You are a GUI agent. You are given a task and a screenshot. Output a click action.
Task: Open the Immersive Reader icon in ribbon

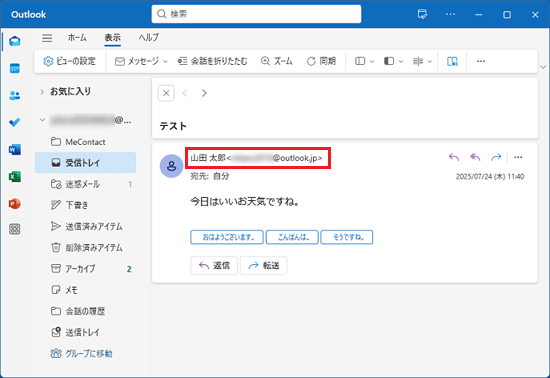point(452,61)
